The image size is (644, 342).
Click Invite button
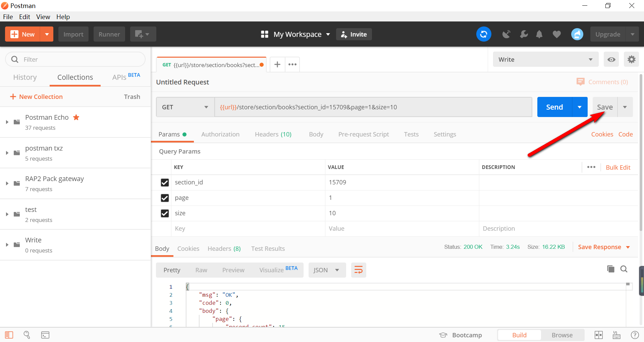[354, 34]
